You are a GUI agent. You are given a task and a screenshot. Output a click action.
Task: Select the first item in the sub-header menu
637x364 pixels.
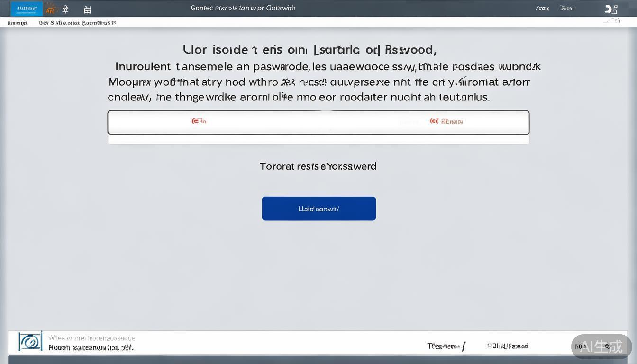pos(18,23)
